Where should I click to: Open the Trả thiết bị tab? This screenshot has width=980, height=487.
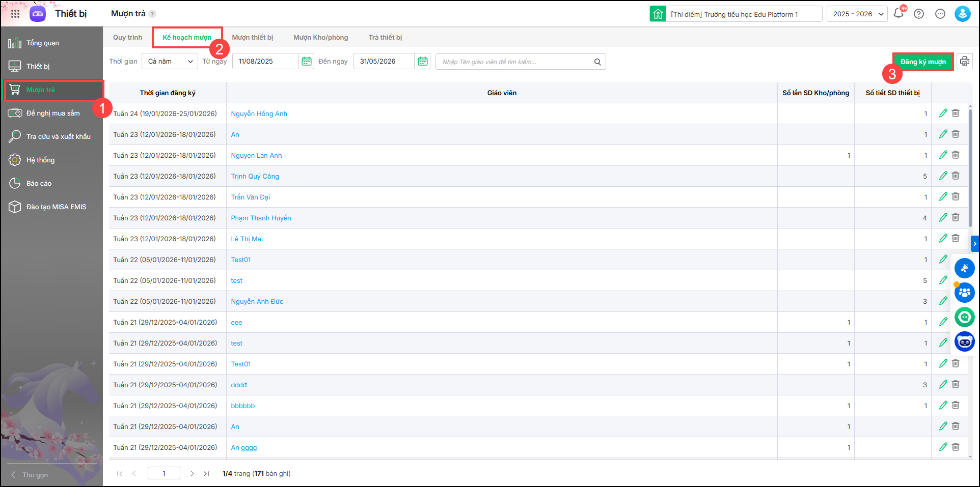click(385, 37)
